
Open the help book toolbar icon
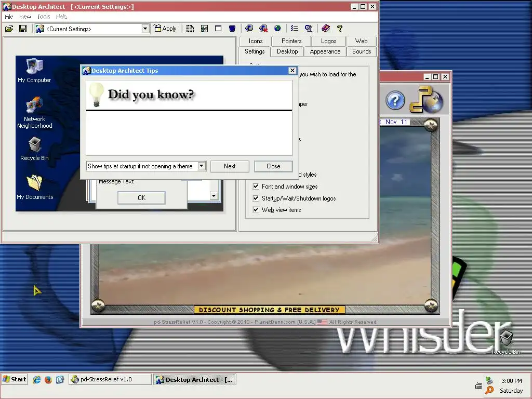[326, 29]
